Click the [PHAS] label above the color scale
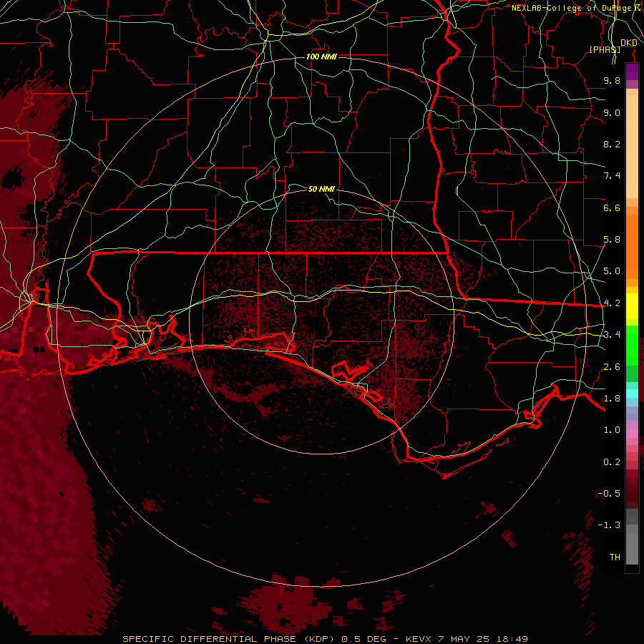644x644 pixels. tap(605, 49)
